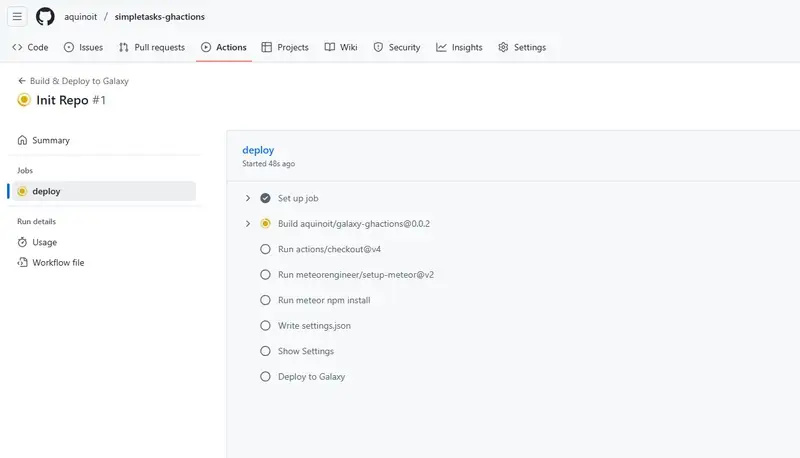Click the Pull requests branch icon
This screenshot has height=458, width=800.
pos(123,47)
